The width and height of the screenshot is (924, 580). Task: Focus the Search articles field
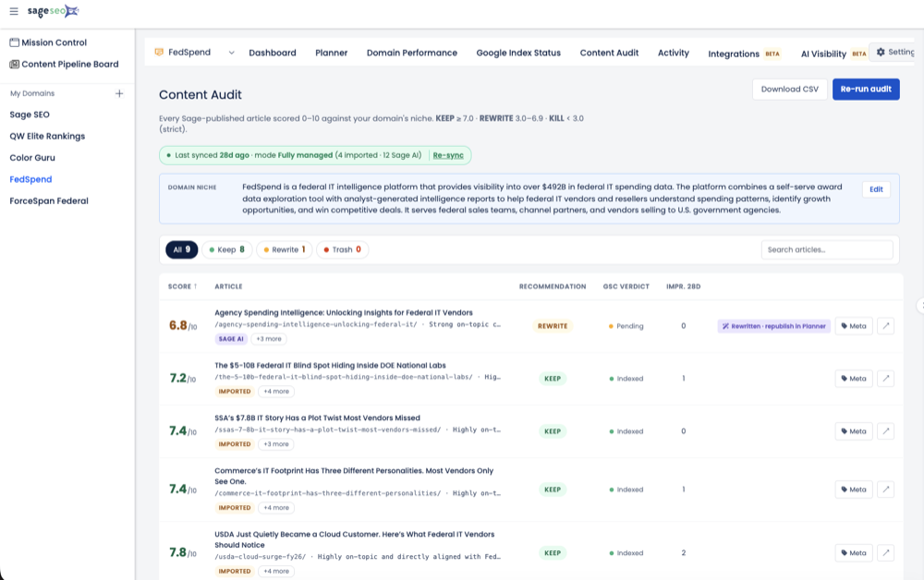(827, 249)
